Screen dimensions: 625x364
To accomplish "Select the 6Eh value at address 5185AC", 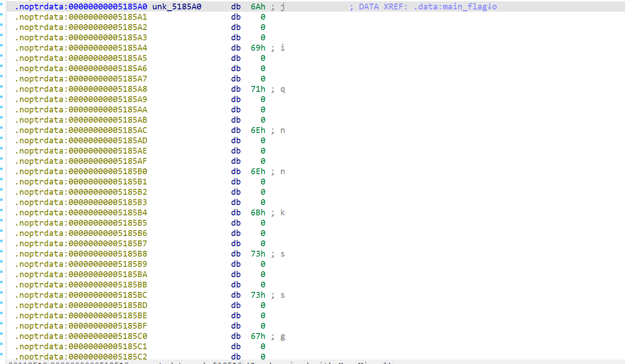I will click(258, 130).
